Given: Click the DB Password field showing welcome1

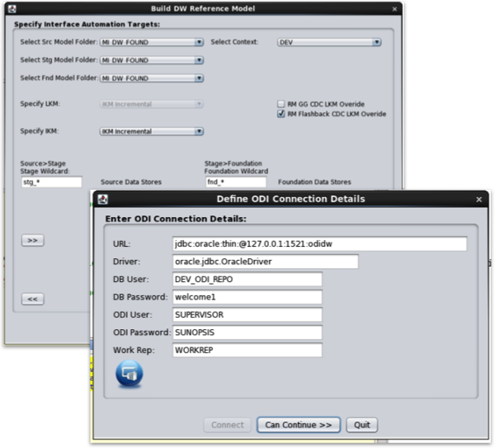Looking at the screenshot, I should 247,297.
